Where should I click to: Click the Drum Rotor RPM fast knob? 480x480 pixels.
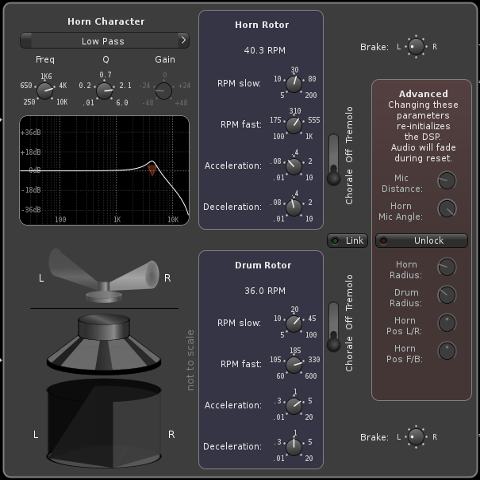point(294,365)
